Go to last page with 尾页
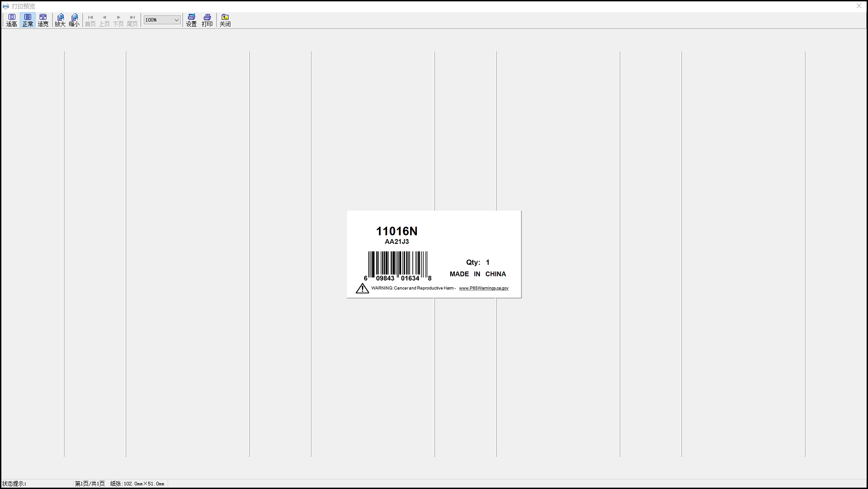 [x=132, y=20]
